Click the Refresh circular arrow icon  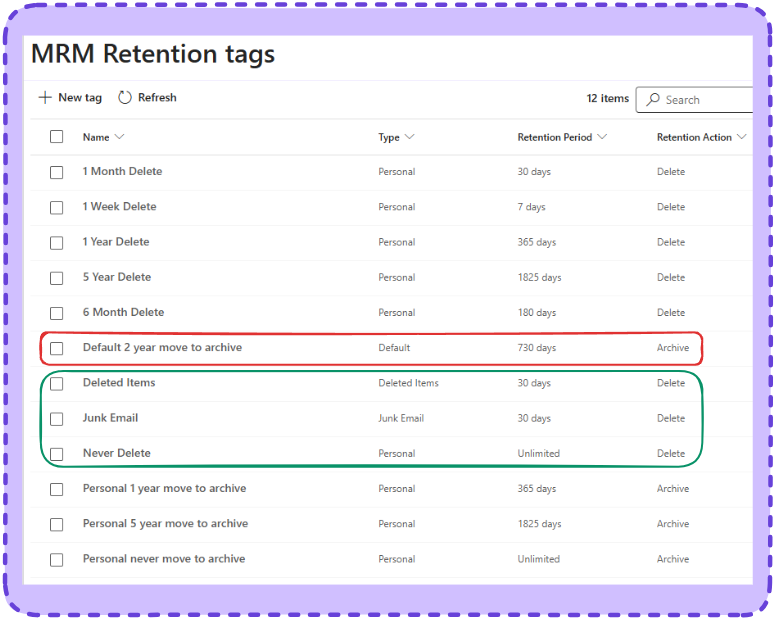tap(125, 98)
